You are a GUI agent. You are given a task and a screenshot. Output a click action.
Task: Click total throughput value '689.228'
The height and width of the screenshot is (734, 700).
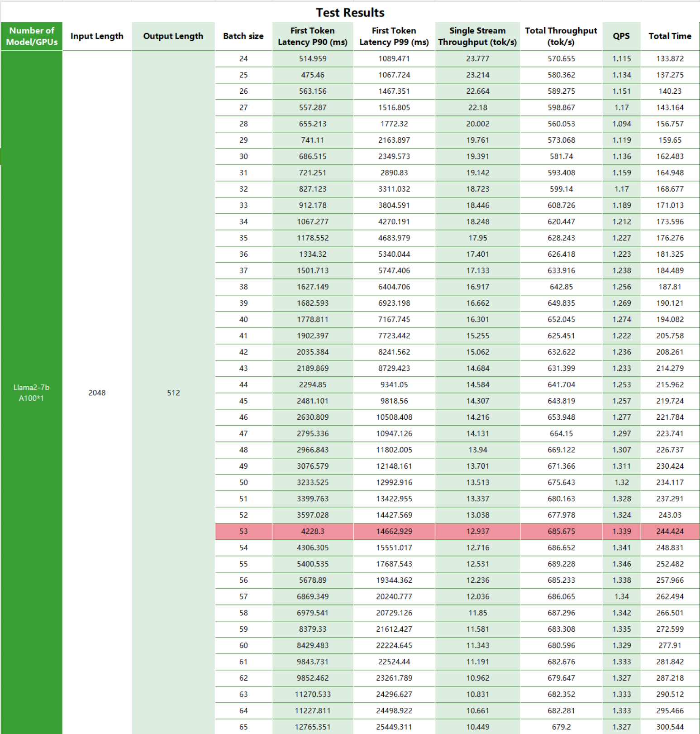click(561, 564)
